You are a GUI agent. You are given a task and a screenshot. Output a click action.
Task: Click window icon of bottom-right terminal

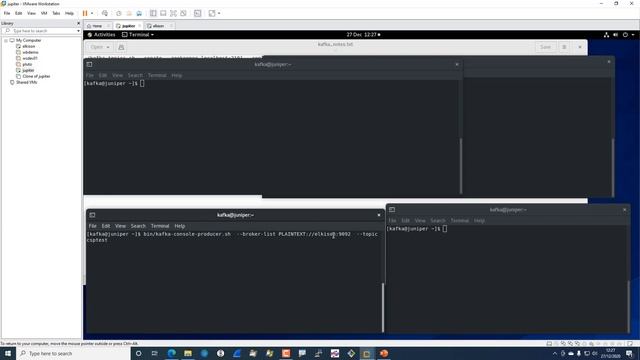pos(392,209)
